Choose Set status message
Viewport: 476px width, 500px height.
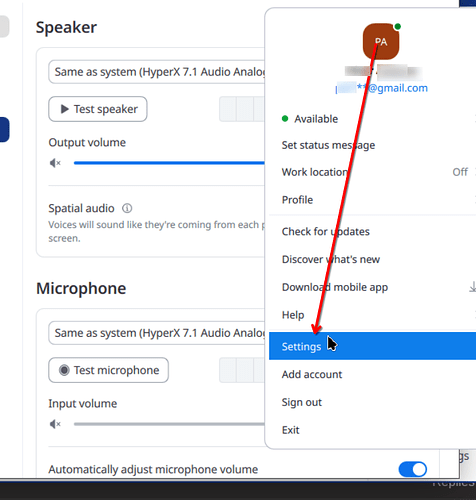[372, 145]
